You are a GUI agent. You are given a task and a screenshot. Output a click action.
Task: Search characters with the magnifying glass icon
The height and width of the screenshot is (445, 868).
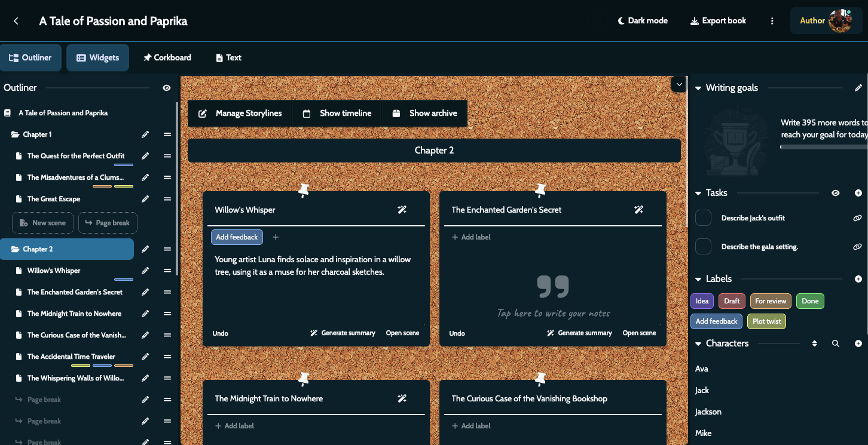(835, 343)
